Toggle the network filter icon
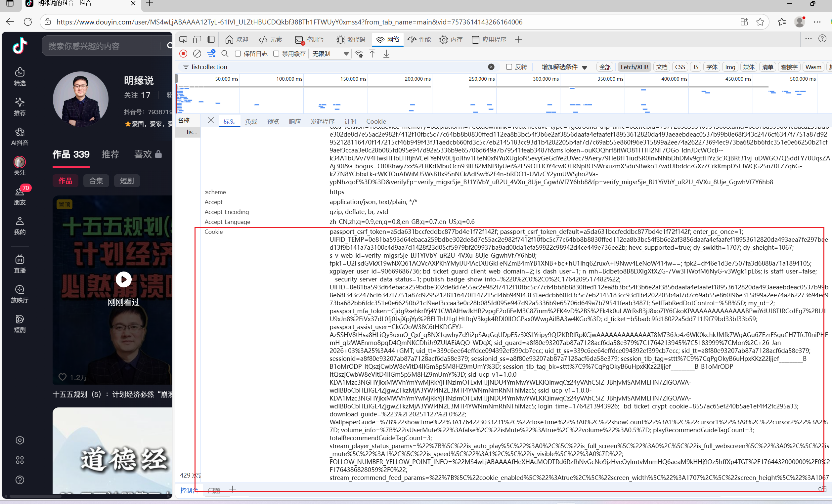The height and width of the screenshot is (504, 832). 211,53
